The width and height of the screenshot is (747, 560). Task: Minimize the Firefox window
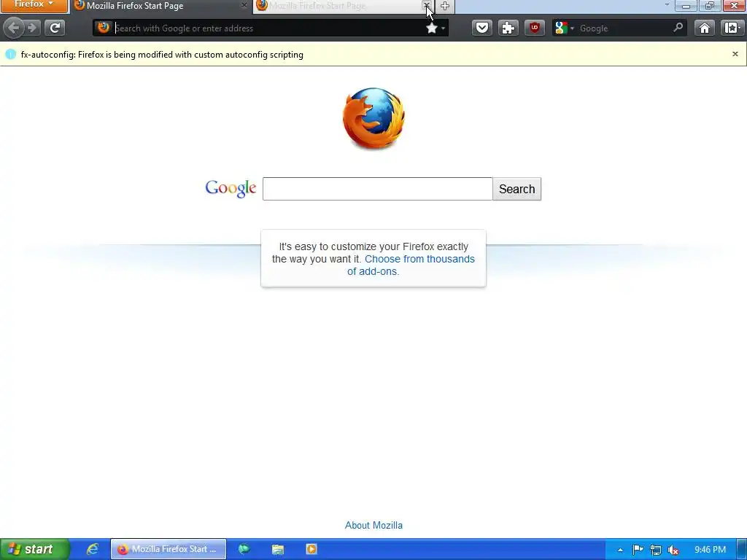(x=686, y=5)
